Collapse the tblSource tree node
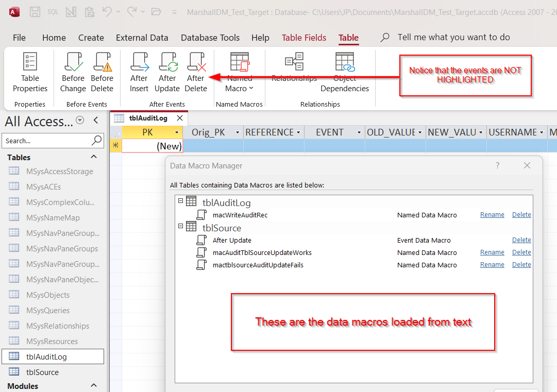 (180, 226)
